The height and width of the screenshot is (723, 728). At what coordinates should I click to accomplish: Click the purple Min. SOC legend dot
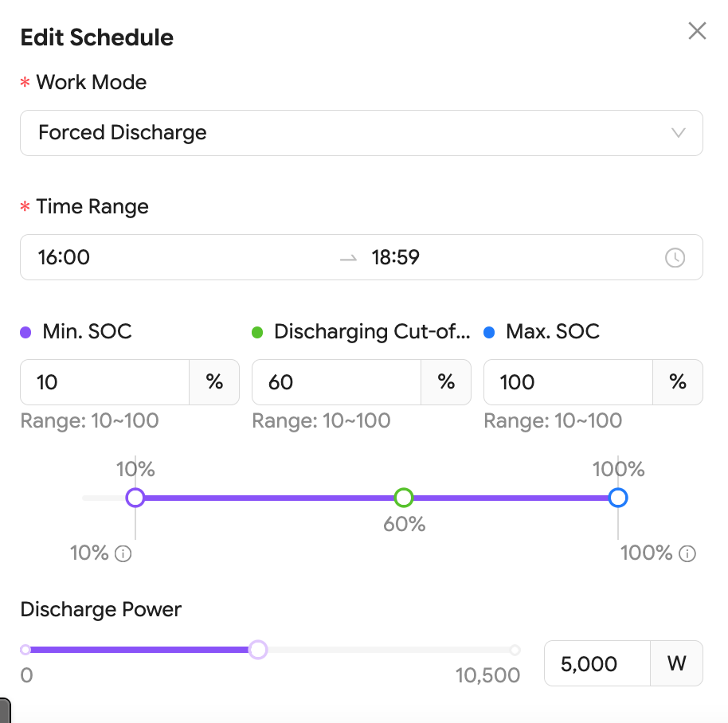pos(25,332)
